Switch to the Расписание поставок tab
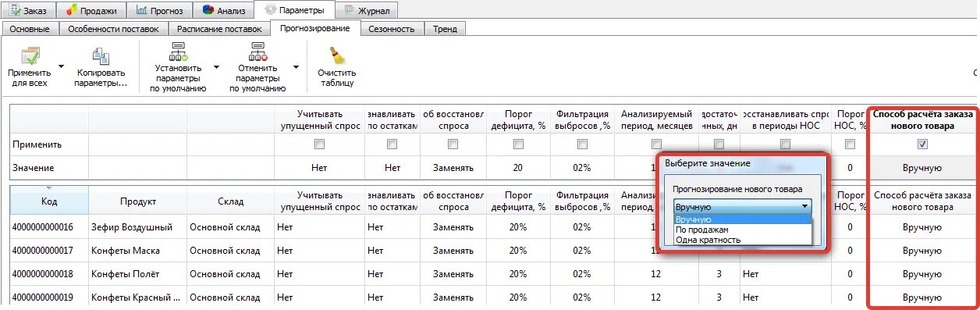This screenshot has width=980, height=310. (219, 29)
